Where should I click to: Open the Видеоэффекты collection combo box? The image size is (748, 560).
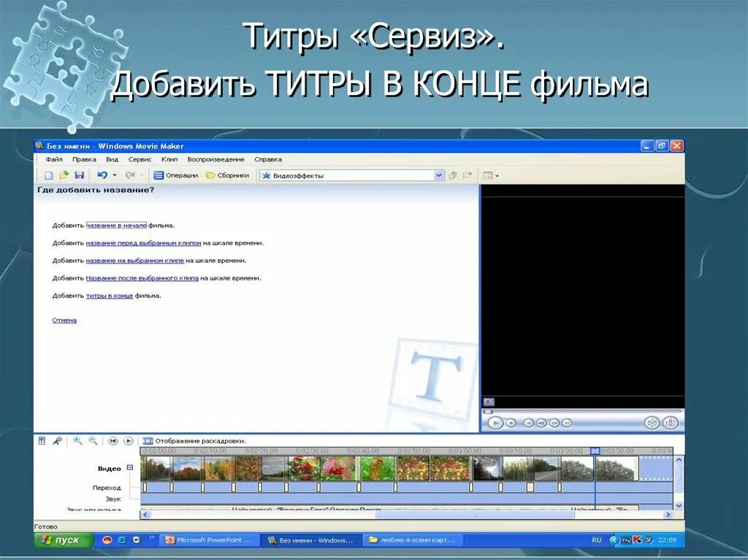click(353, 175)
